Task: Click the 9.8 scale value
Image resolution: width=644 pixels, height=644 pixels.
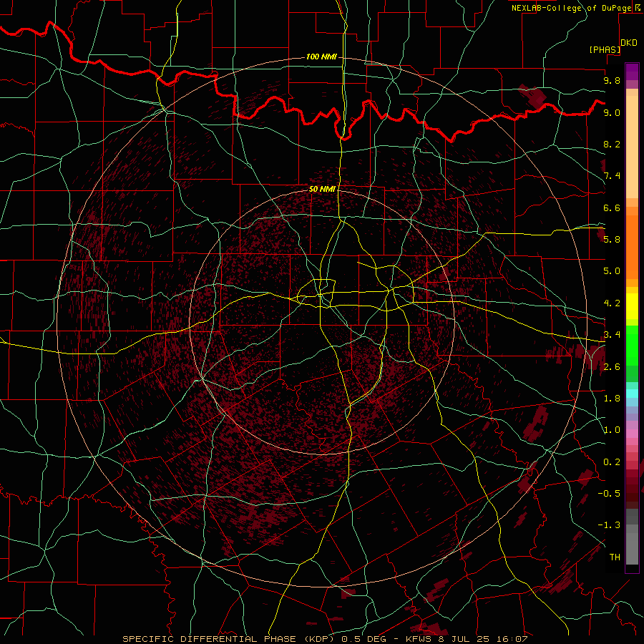Action: click(x=612, y=80)
